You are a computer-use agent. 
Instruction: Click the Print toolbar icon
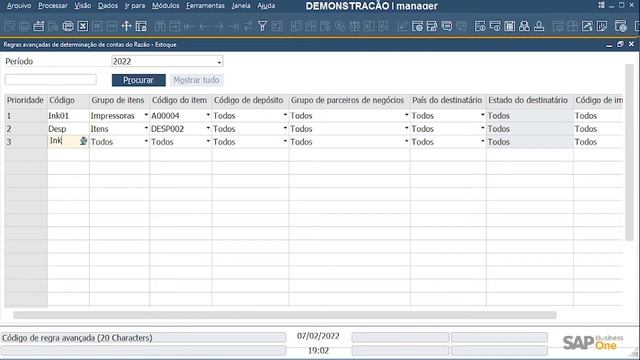point(24,26)
